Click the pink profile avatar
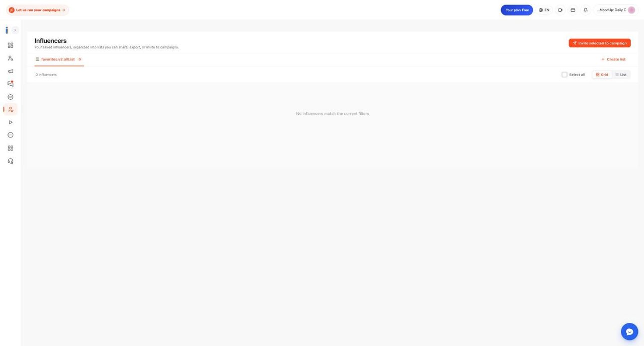This screenshot has height=346, width=644. point(631,10)
